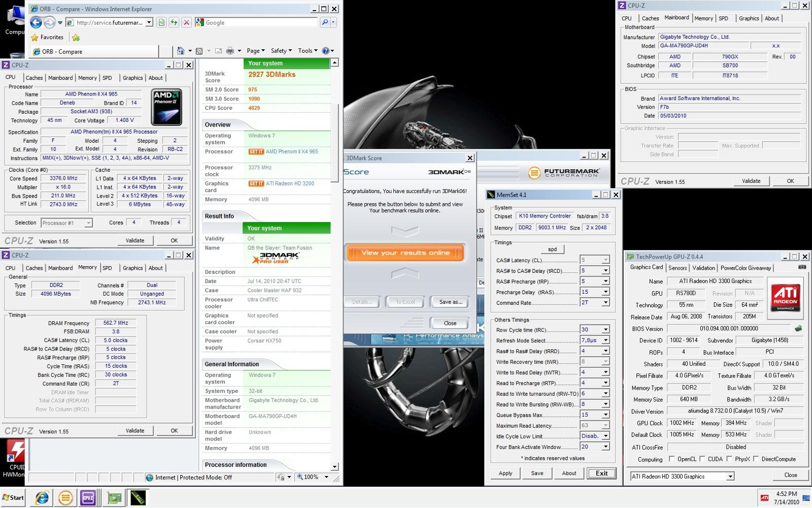812x508 pixels.
Task: Click GPU-Z screenshot camera icon
Action: (x=802, y=267)
